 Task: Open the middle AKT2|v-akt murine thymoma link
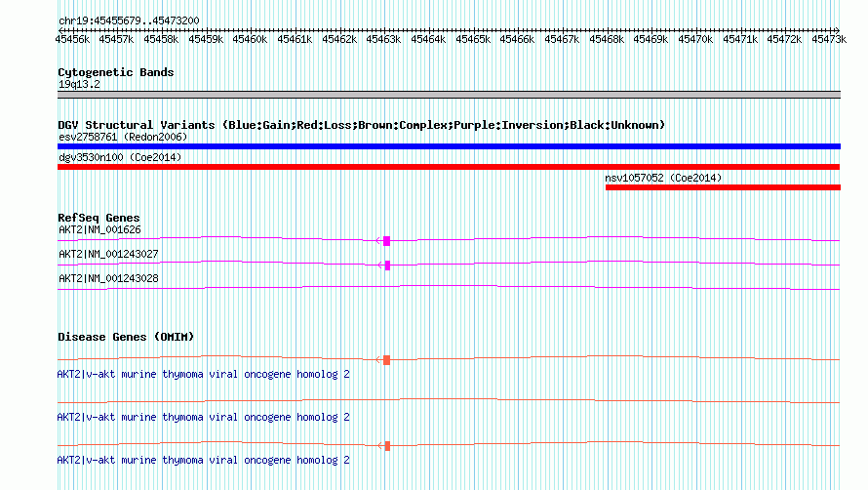tap(203, 418)
